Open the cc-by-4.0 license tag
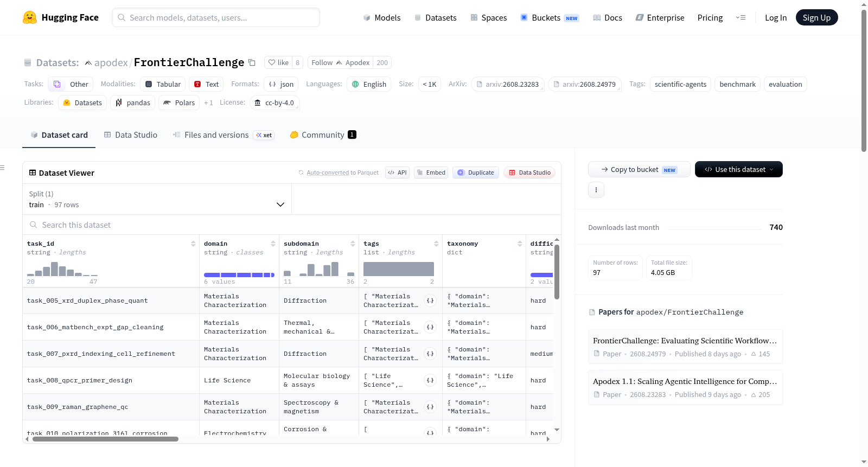 pos(275,103)
